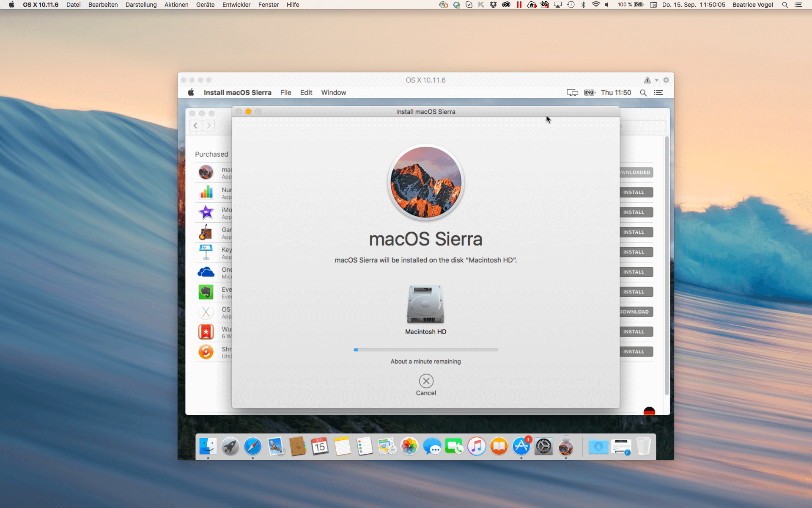Viewport: 812px width, 508px height.
Task: Click host Bluetooth menu bar icon
Action: pos(583,5)
